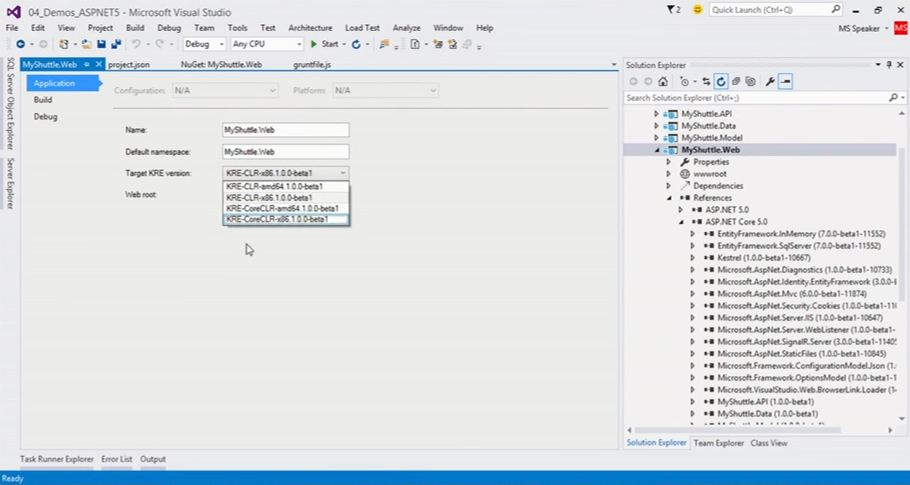The image size is (910, 485).
Task: Toggle the pin on MyShuttle.Web tab
Action: coord(87,64)
